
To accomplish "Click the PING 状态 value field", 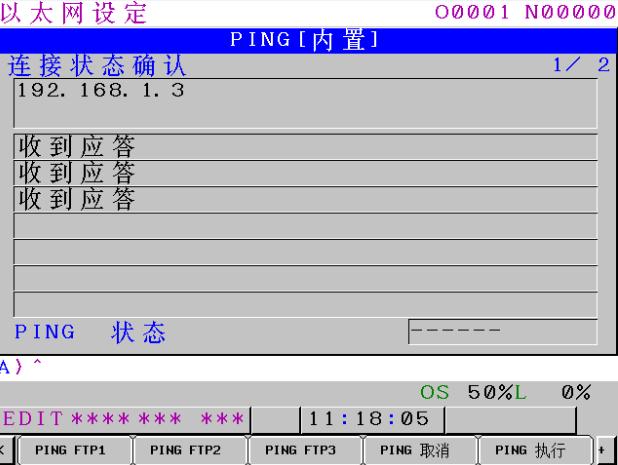I will [x=503, y=332].
